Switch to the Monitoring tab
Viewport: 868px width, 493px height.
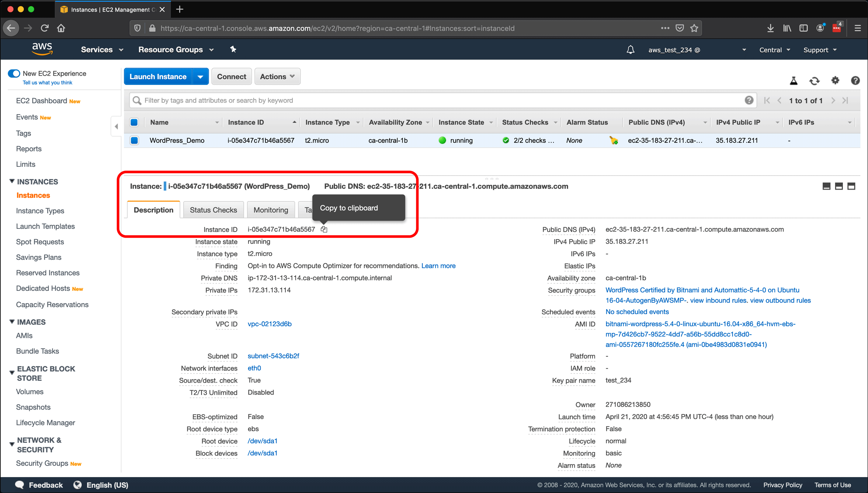point(271,210)
